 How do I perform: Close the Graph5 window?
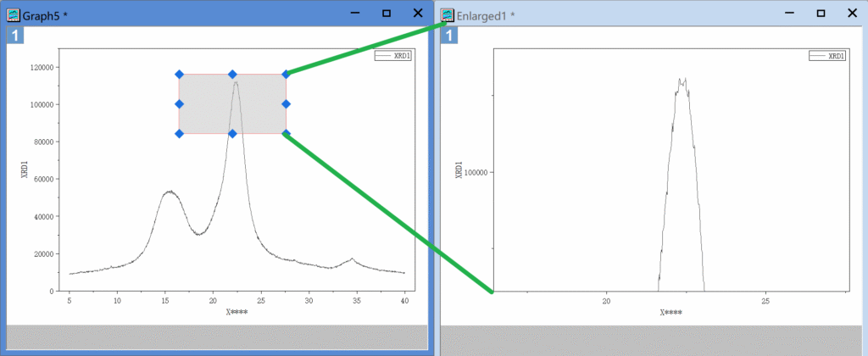pos(417,14)
